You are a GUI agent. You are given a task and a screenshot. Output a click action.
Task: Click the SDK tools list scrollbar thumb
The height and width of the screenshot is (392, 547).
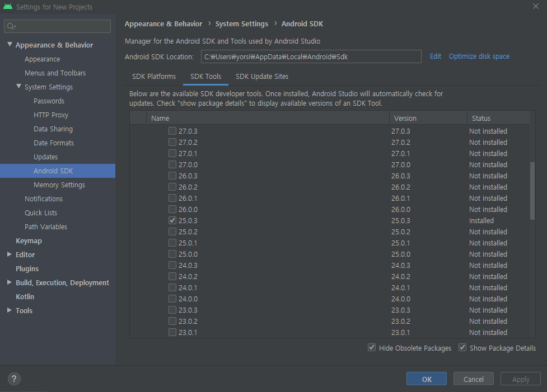coord(532,191)
